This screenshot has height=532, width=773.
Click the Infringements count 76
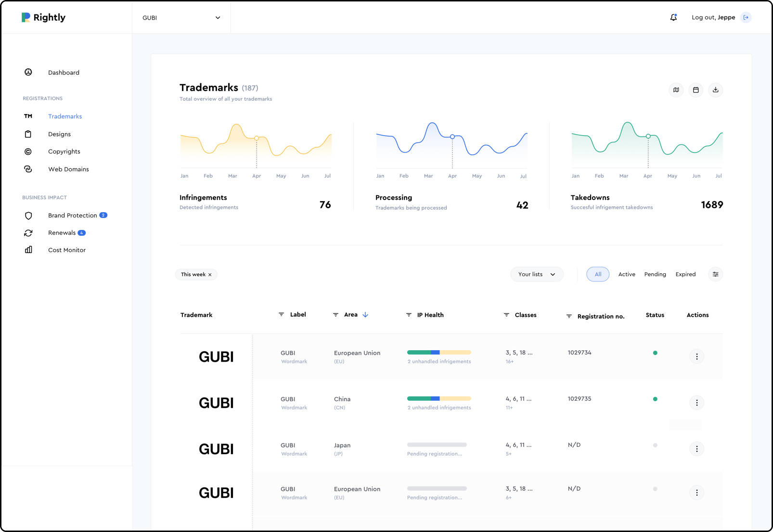click(325, 205)
